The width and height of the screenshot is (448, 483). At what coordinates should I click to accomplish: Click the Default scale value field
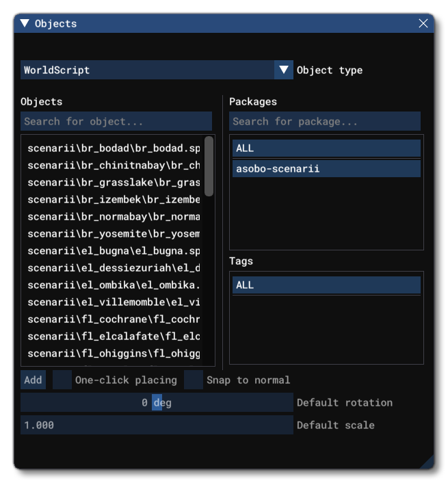pos(157,425)
